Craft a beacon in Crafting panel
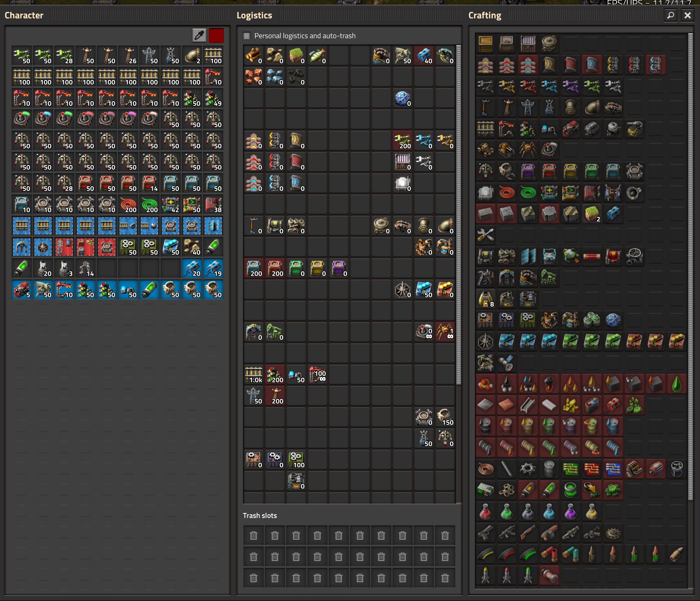Viewport: 700px width, 601px height. (486, 341)
